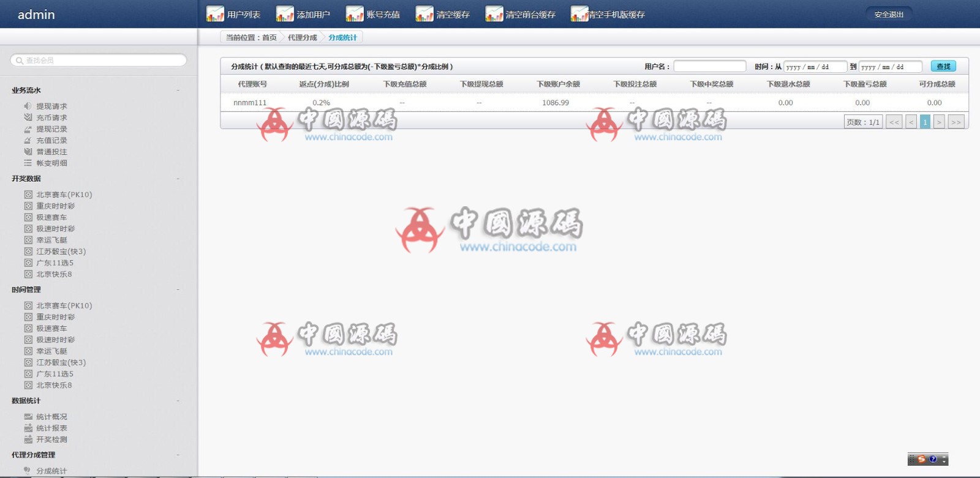This screenshot has height=478, width=980.
Task: Collapse the 业务流水 section
Action: click(x=178, y=90)
